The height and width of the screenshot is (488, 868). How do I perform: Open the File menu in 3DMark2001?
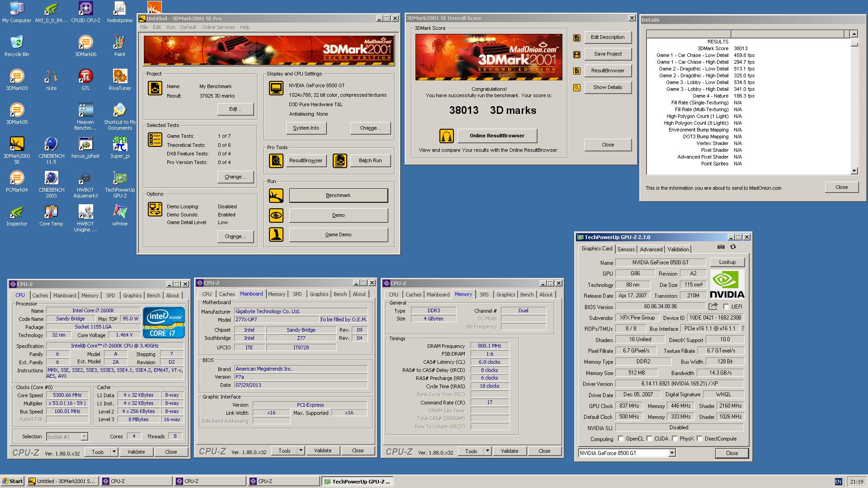(144, 27)
